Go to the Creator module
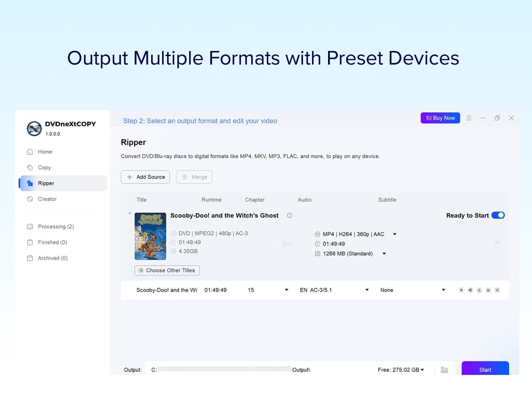532x399 pixels. [x=47, y=199]
